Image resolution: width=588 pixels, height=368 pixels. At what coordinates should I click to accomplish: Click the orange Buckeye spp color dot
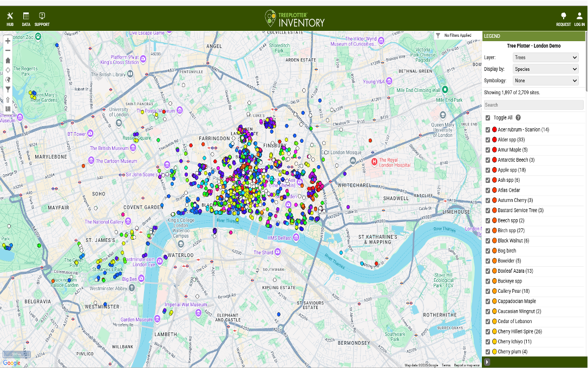[x=495, y=281]
